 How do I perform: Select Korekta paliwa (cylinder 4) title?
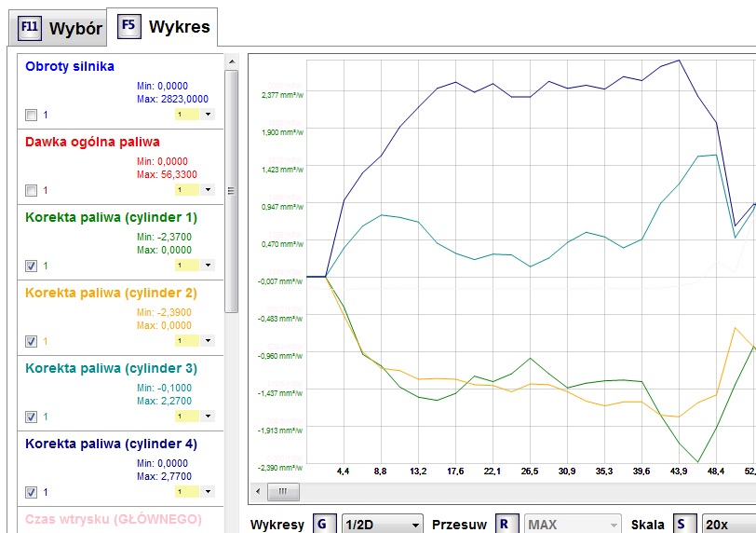pyautogui.click(x=112, y=444)
